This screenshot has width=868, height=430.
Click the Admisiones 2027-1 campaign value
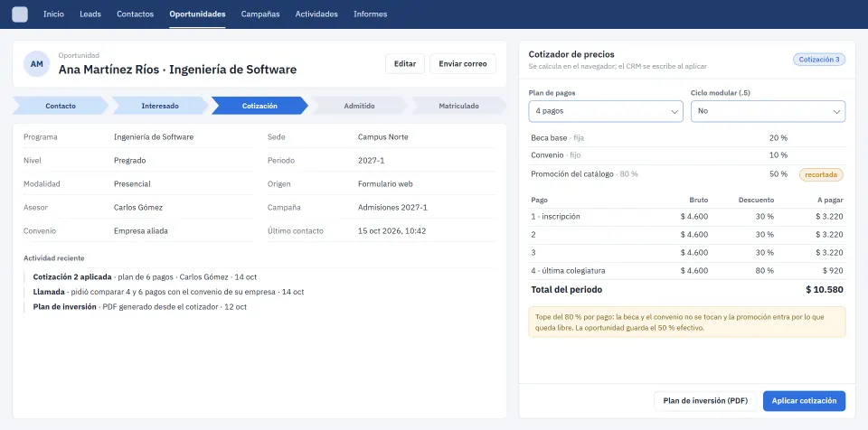(x=392, y=208)
